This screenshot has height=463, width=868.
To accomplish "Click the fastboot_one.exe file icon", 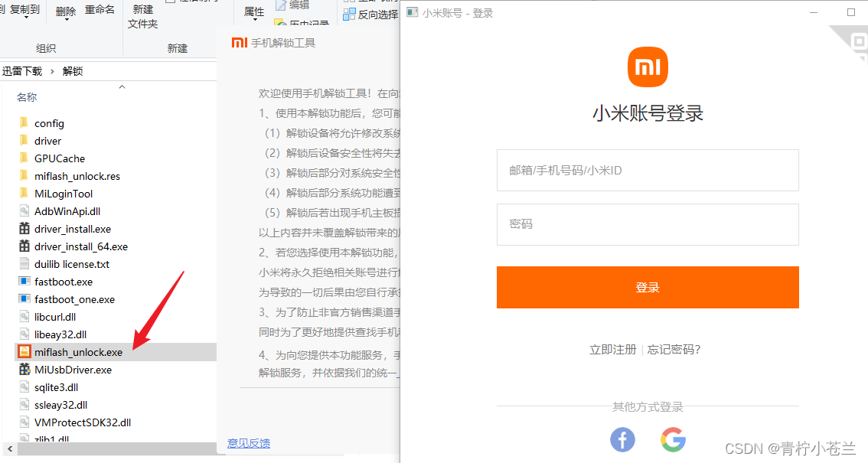I will tap(24, 299).
